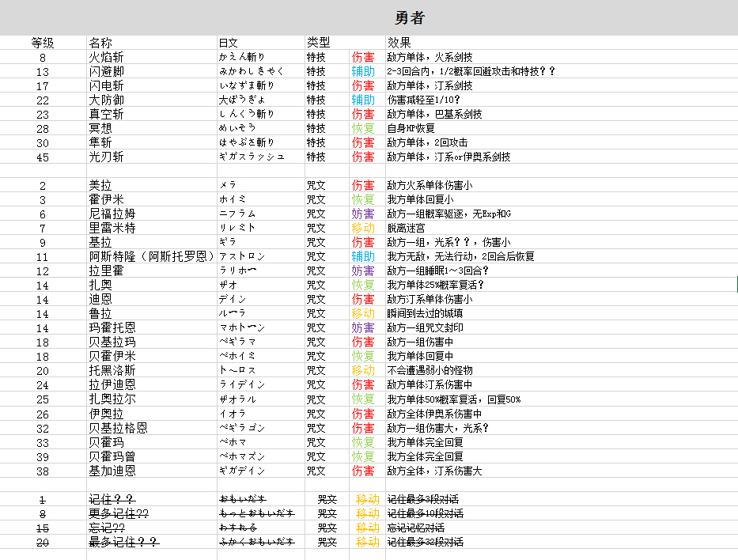Select the cell 里雷米特
Image resolution: width=738 pixels, height=560 pixels.
[x=112, y=228]
